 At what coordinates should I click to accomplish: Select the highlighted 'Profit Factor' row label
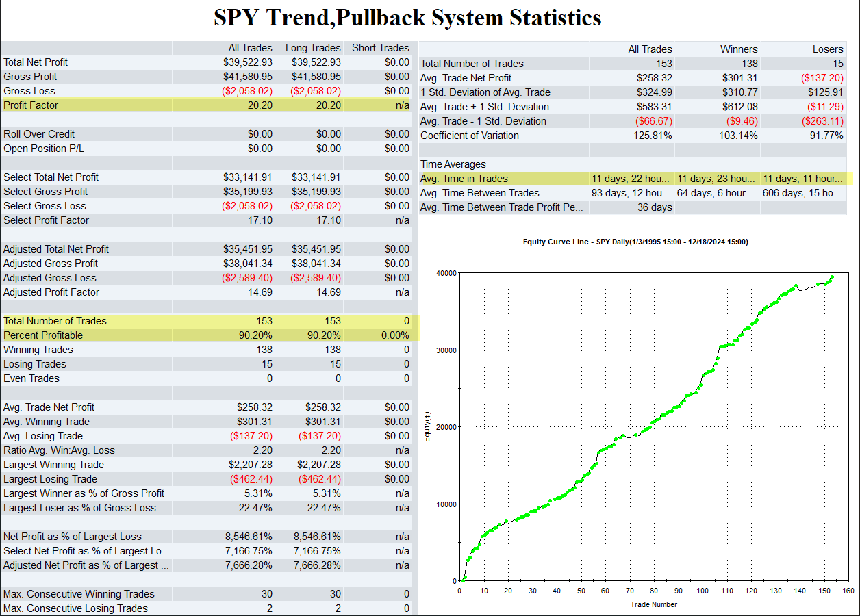[31, 105]
